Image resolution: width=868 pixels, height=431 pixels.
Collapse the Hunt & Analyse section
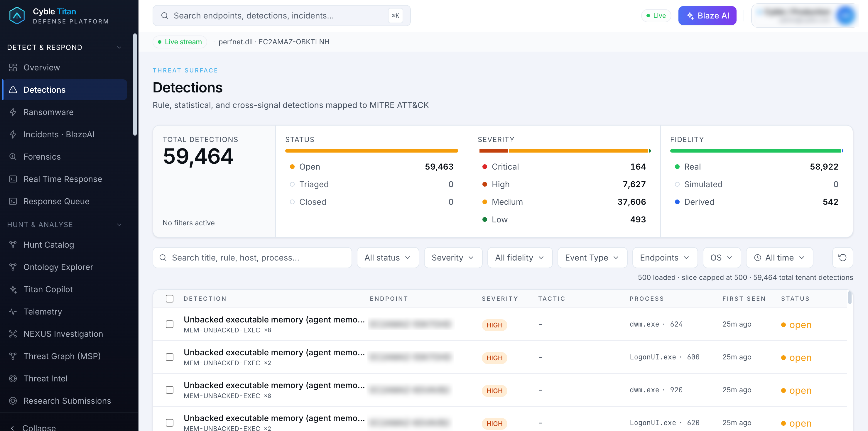tap(119, 224)
